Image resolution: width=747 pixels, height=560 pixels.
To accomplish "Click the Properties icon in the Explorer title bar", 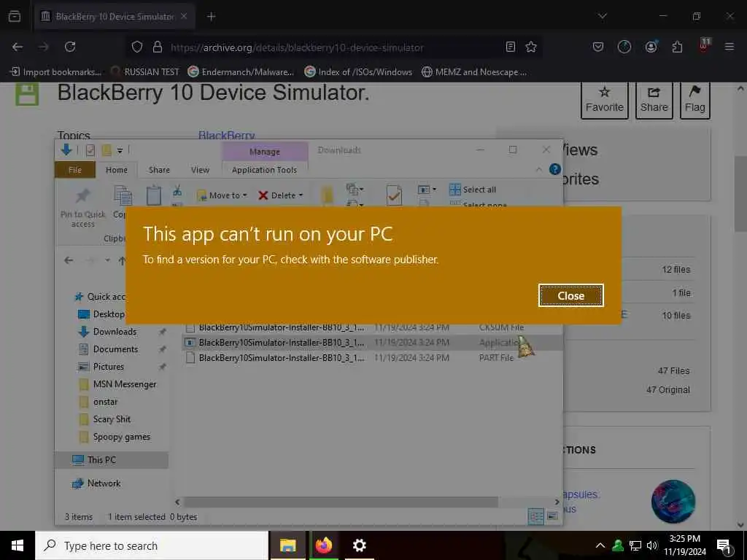I will [90, 150].
